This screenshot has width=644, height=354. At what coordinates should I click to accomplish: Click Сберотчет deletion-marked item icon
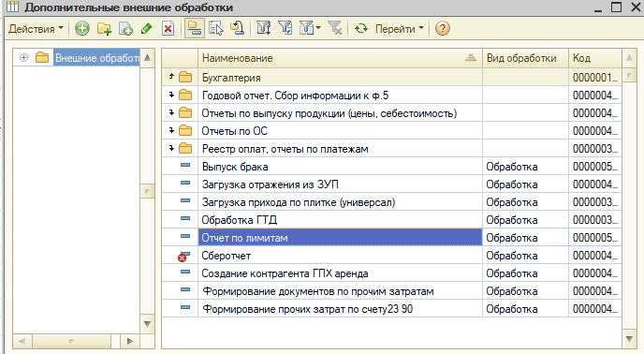(x=183, y=257)
